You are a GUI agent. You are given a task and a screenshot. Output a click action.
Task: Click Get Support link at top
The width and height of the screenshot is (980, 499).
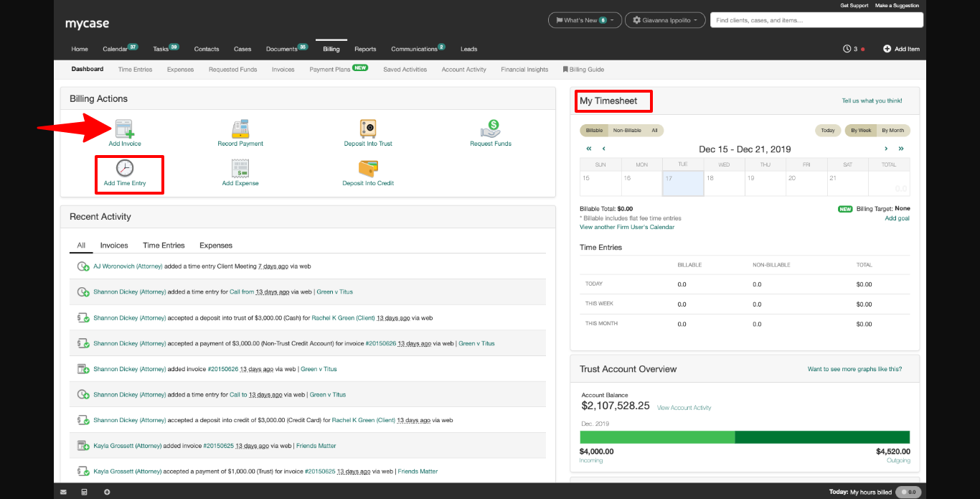(x=854, y=6)
